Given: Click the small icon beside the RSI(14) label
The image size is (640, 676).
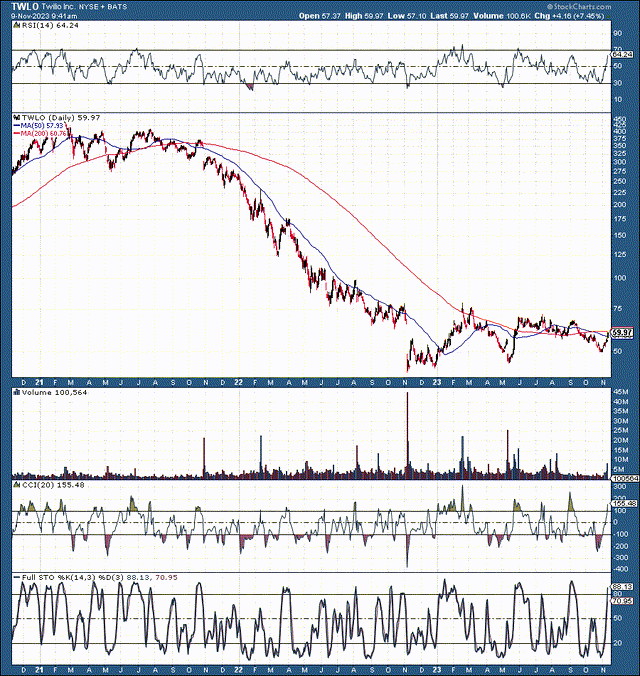Looking at the screenshot, I should [17, 25].
